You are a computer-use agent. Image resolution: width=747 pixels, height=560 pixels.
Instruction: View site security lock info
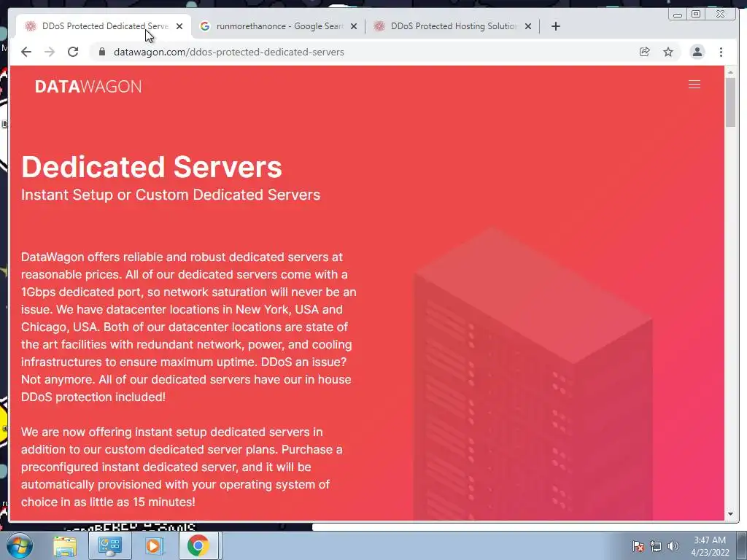101,52
